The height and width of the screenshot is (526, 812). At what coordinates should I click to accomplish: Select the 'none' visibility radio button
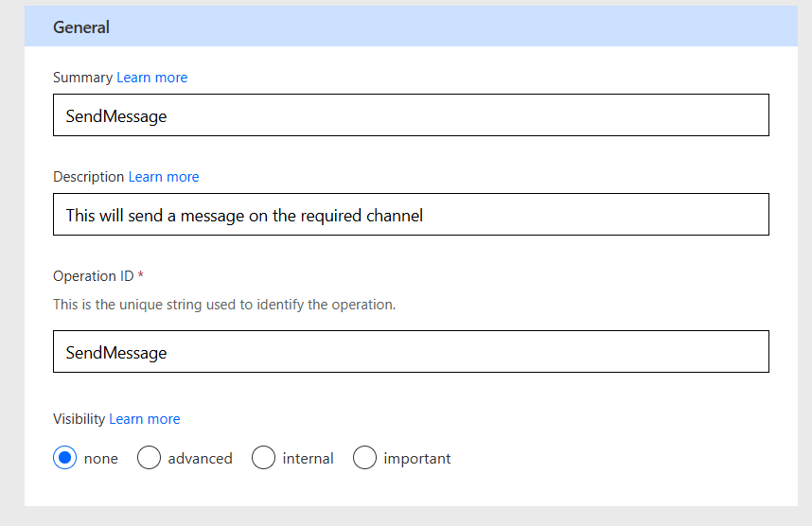click(65, 458)
